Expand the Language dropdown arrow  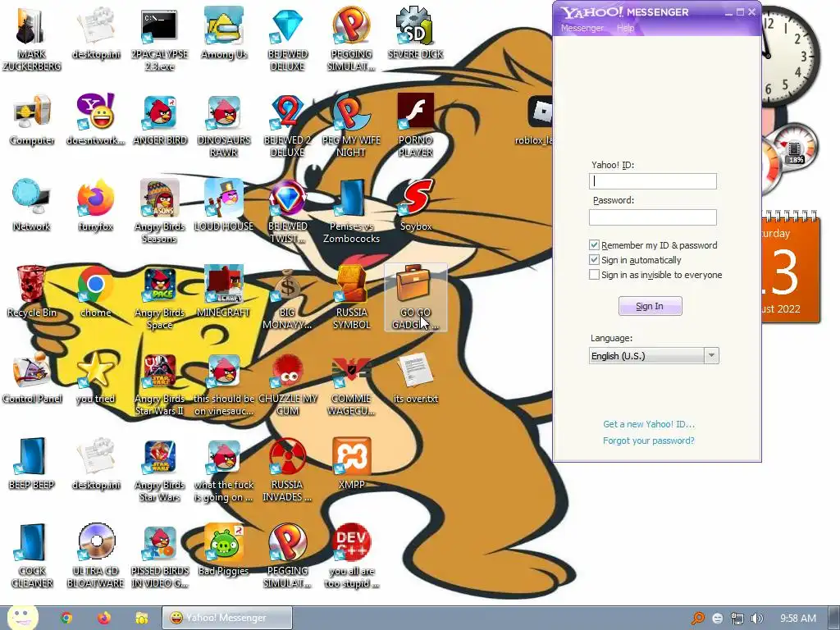tap(711, 355)
